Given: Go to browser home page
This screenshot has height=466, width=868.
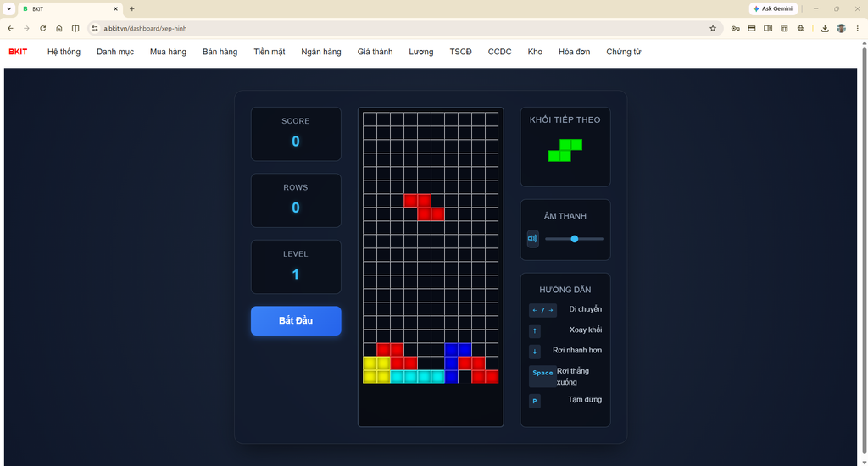Looking at the screenshot, I should click(59, 28).
